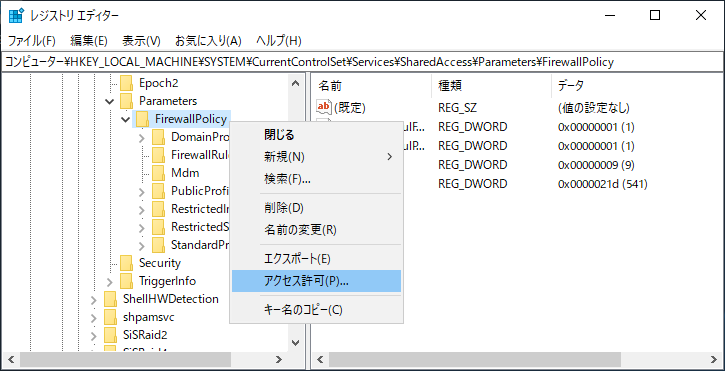The image size is (725, 371).
Task: Expand the PublicProfile key
Action: click(x=142, y=191)
